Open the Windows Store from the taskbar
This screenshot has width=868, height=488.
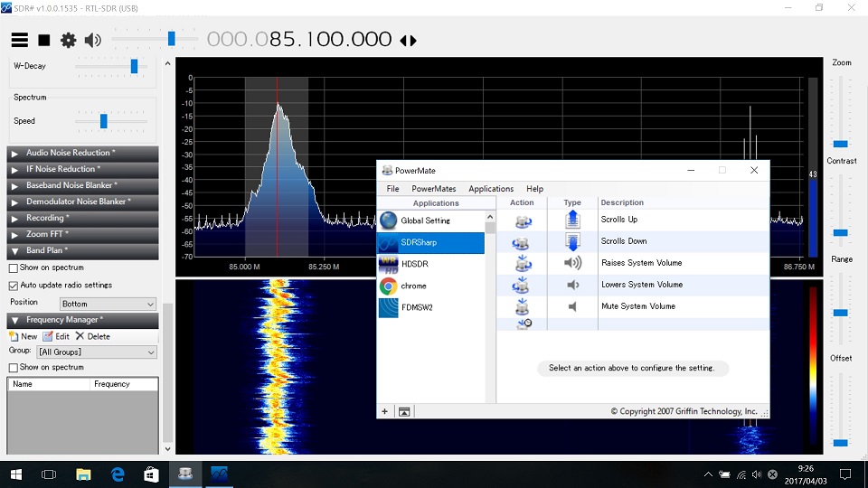(x=151, y=474)
